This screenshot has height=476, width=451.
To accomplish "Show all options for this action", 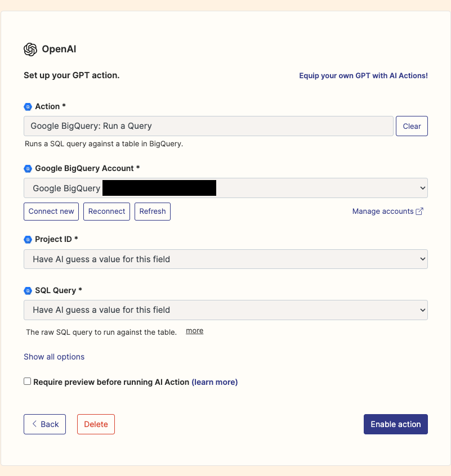I will point(54,357).
